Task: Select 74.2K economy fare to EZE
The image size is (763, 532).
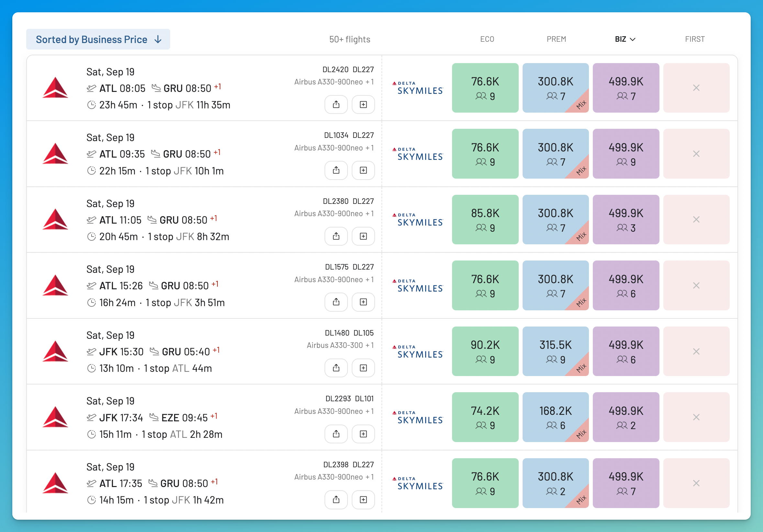Action: (x=485, y=417)
